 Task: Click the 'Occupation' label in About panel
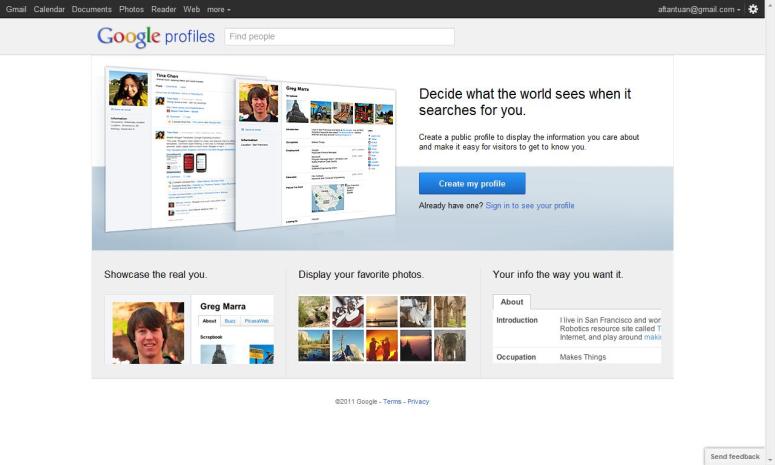coord(516,357)
